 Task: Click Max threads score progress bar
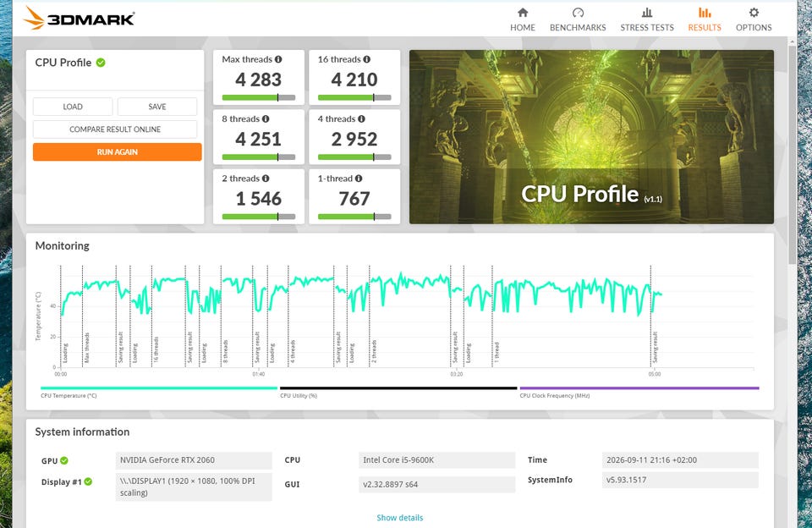[259, 97]
